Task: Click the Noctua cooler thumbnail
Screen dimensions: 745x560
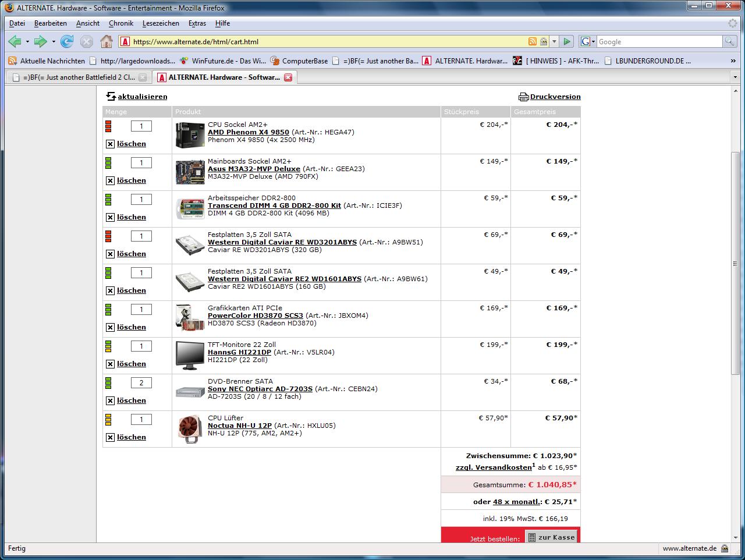Action: coord(190,429)
